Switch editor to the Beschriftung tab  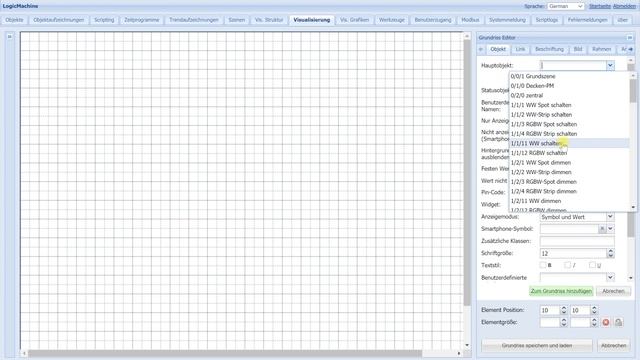coord(549,49)
